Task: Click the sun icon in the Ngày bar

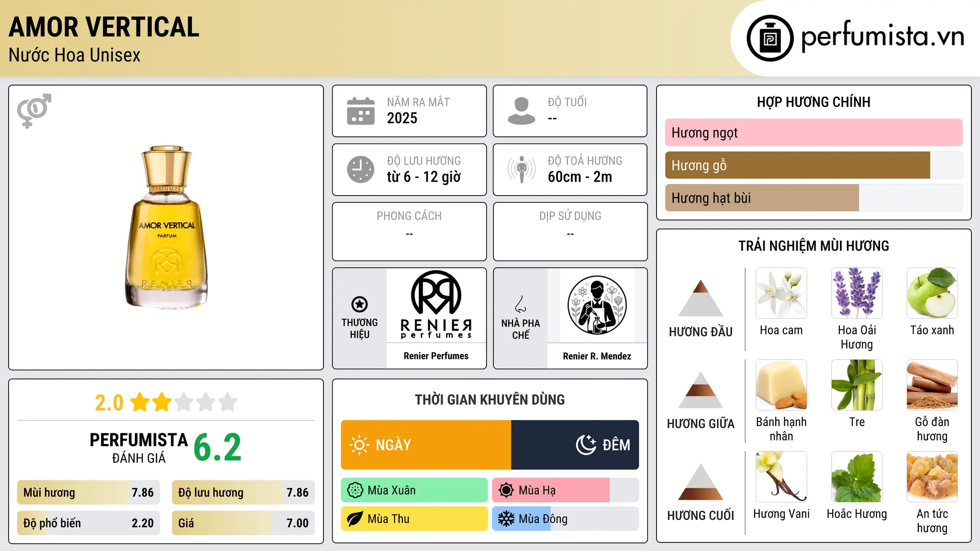Action: pyautogui.click(x=359, y=445)
